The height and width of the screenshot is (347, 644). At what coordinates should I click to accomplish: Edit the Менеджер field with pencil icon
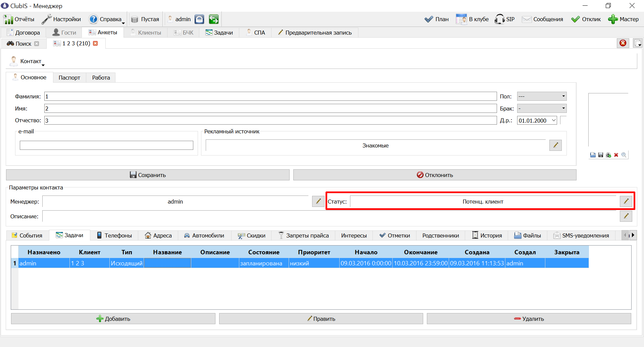pos(318,202)
